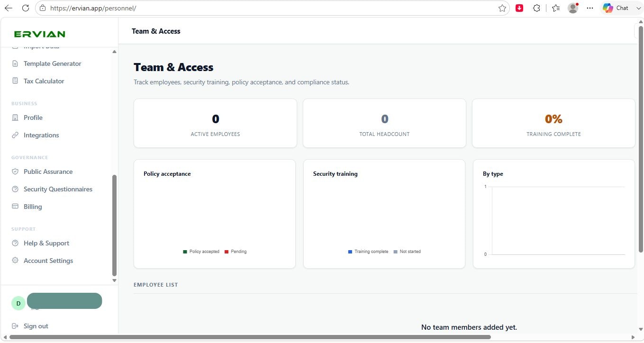Open Tax Calculator in sidebar

44,81
